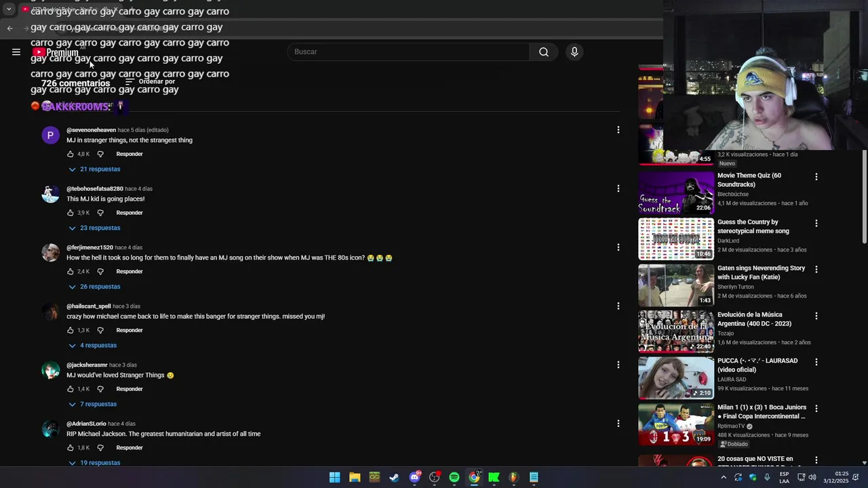Click inside the Buscar search field
Viewport: 868px width, 488px height.
tap(409, 52)
